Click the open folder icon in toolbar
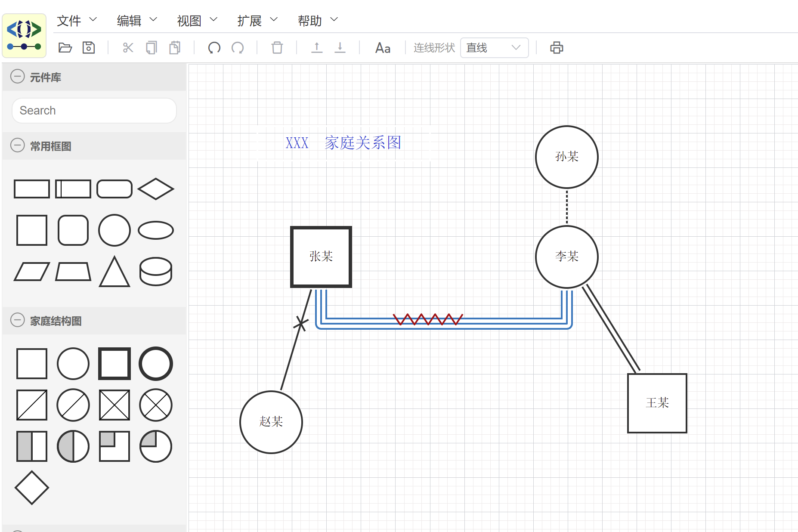Image resolution: width=798 pixels, height=532 pixels. 65,47
